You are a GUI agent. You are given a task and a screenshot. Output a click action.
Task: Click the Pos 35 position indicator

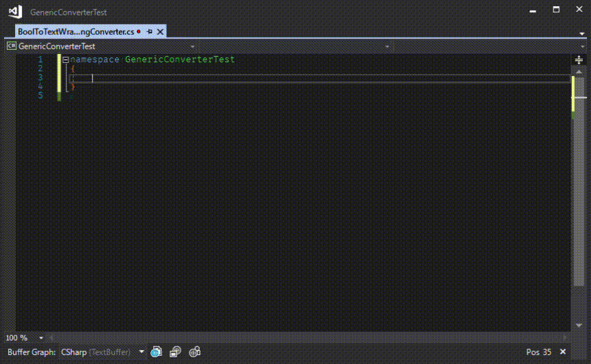(538, 352)
